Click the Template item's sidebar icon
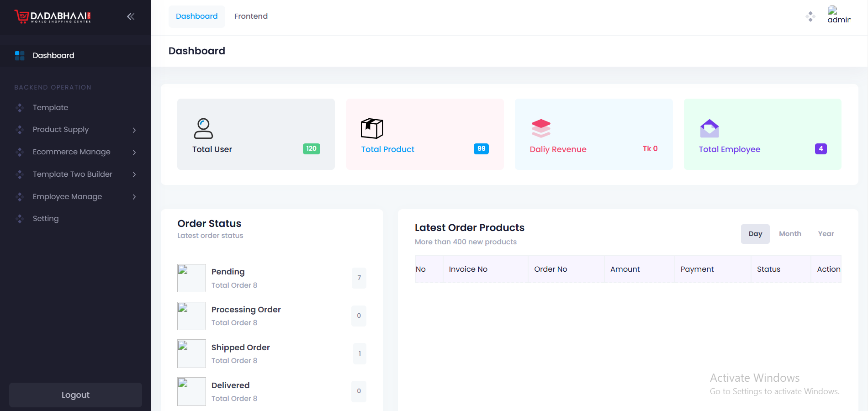The height and width of the screenshot is (411, 868). (20, 107)
